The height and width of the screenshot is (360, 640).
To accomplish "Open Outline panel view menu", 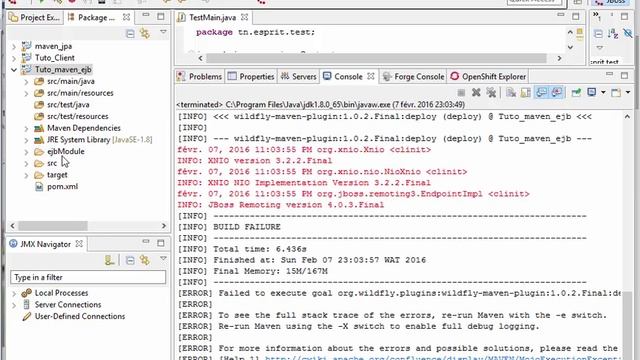I will tap(600, 48).
